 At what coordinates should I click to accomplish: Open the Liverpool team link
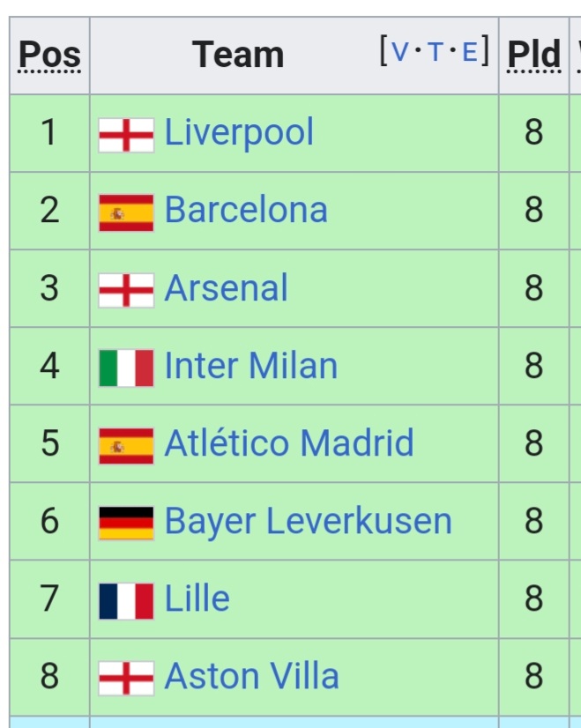point(239,133)
